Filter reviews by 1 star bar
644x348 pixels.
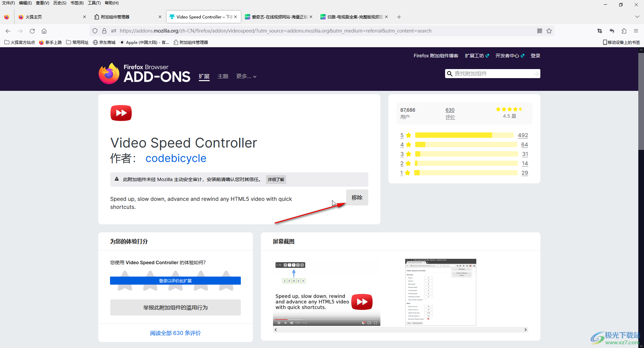(466, 173)
